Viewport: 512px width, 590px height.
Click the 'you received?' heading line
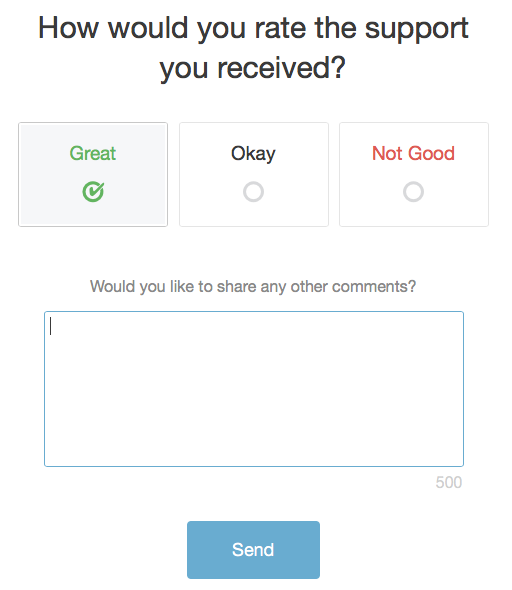(253, 68)
